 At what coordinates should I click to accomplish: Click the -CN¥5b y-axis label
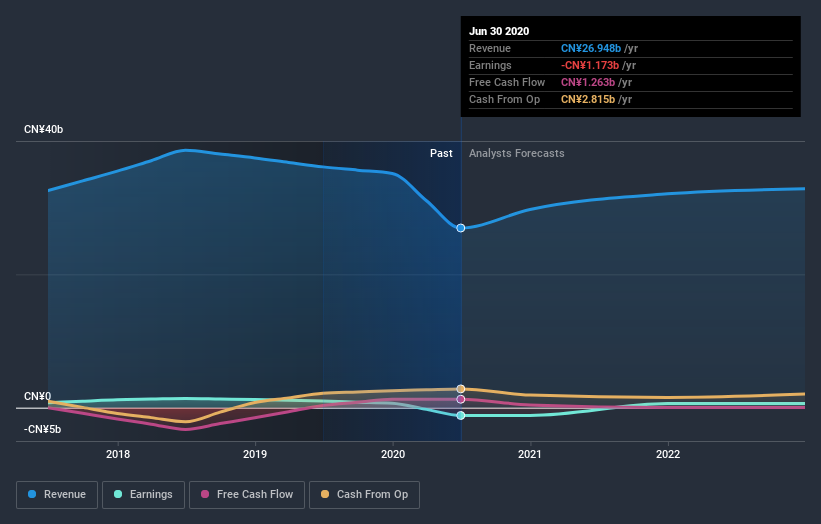pos(42,429)
